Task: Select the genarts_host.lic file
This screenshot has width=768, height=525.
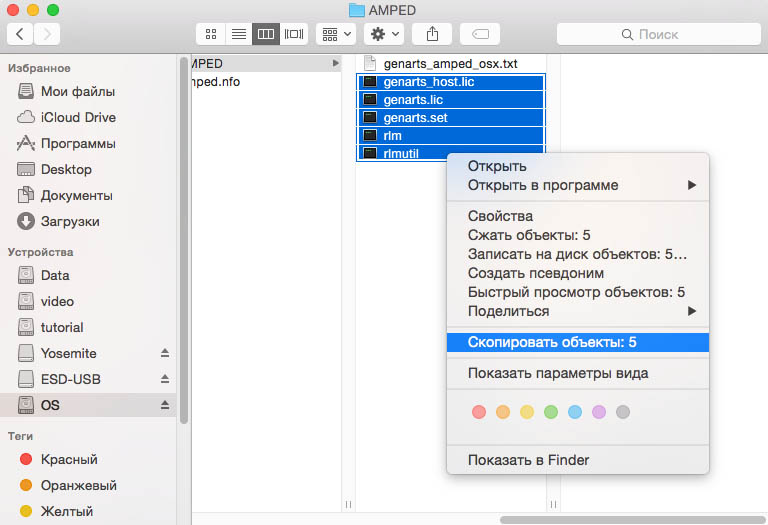Action: coord(451,82)
